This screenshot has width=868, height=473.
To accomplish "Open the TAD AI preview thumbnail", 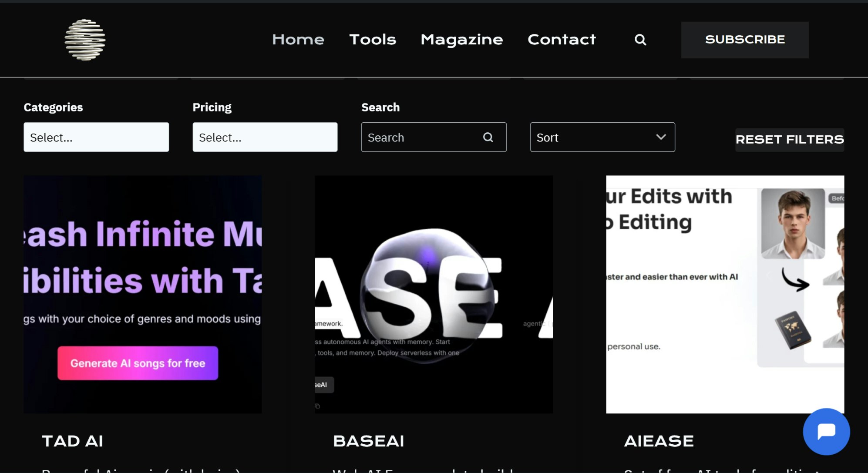I will pyautogui.click(x=143, y=294).
